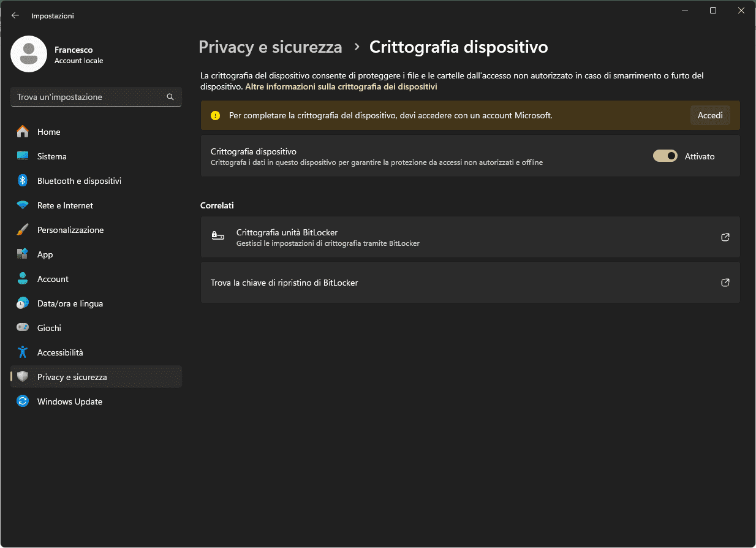Click the Trova un'impostazione search field
The width and height of the screenshot is (756, 548).
click(x=89, y=97)
